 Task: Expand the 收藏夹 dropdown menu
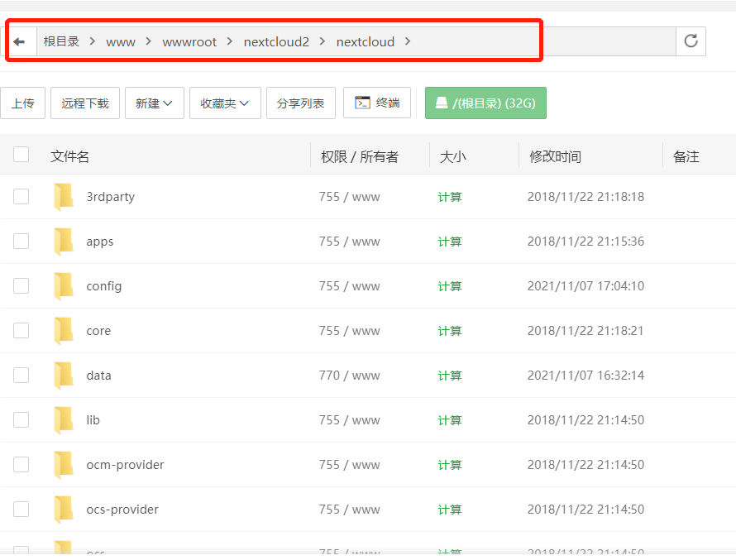click(225, 103)
